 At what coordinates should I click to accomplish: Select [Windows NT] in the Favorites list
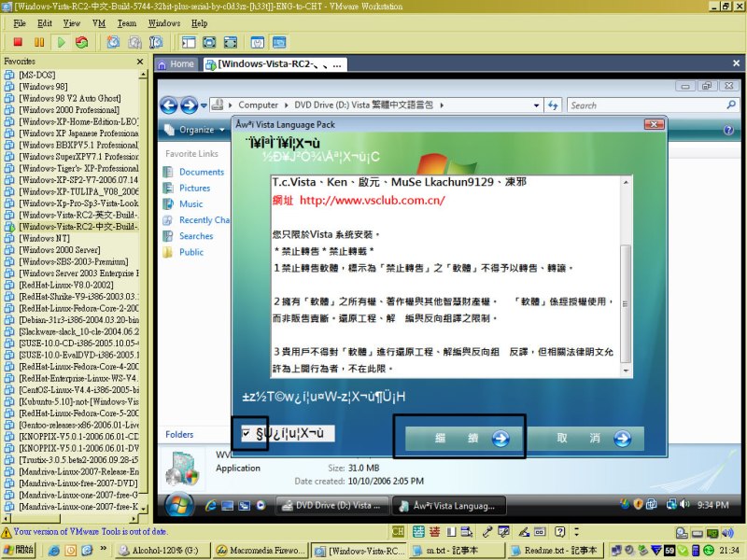click(x=44, y=238)
